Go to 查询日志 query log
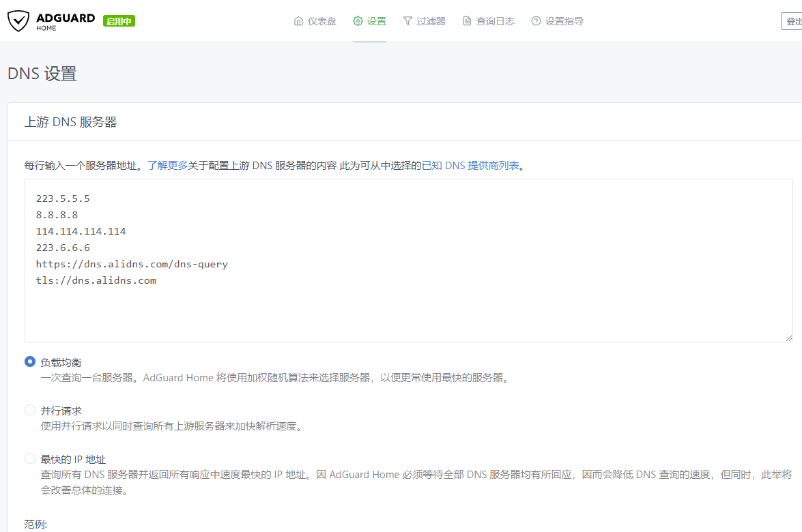 (x=489, y=21)
